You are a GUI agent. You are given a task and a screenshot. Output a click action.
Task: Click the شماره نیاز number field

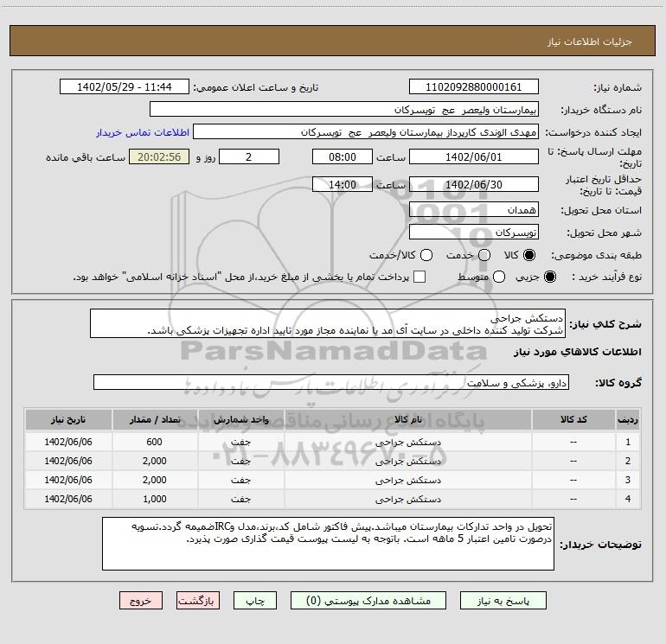473,87
